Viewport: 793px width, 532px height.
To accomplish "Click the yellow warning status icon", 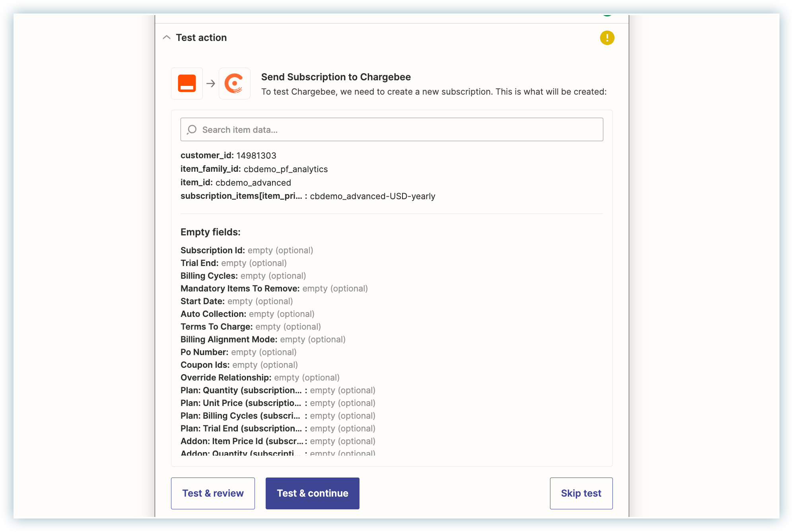I will point(607,38).
